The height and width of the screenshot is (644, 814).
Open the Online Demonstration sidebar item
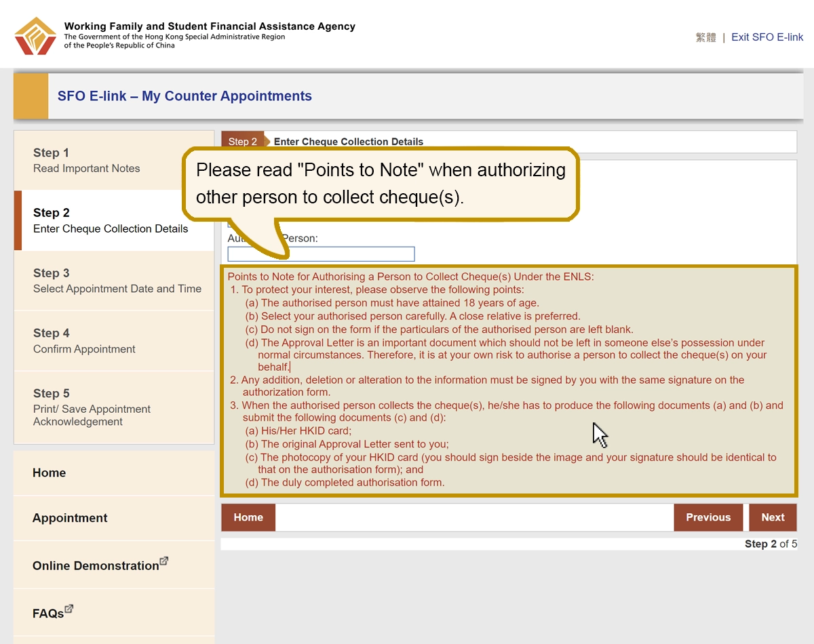click(114, 565)
